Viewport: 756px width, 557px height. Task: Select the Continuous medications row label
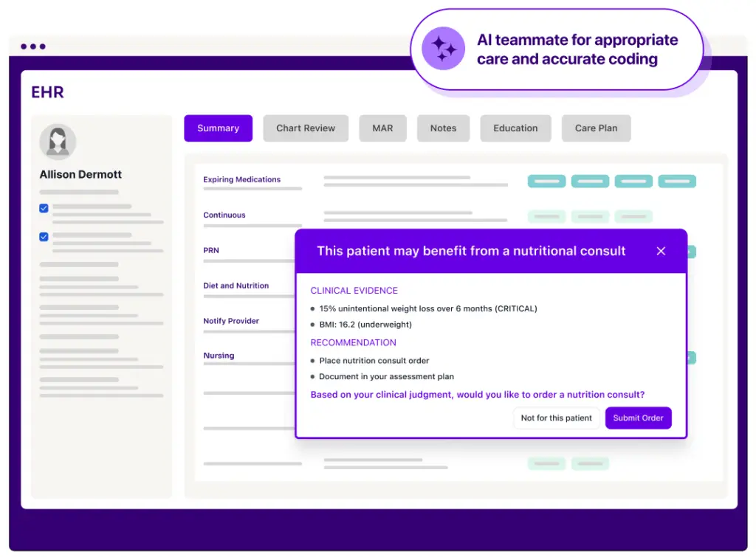click(224, 215)
